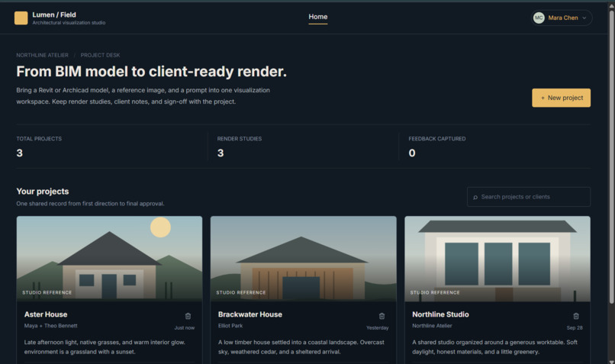
Task: Click the Yesterday timestamp
Action: [x=377, y=328]
